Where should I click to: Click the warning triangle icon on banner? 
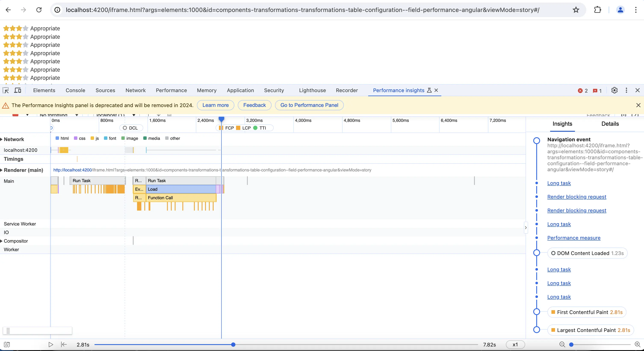tap(6, 105)
